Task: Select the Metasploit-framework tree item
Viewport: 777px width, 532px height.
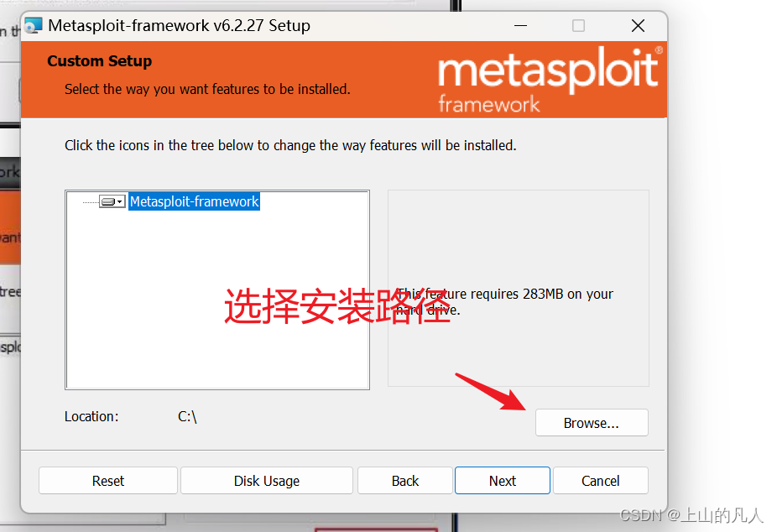Action: pos(194,201)
